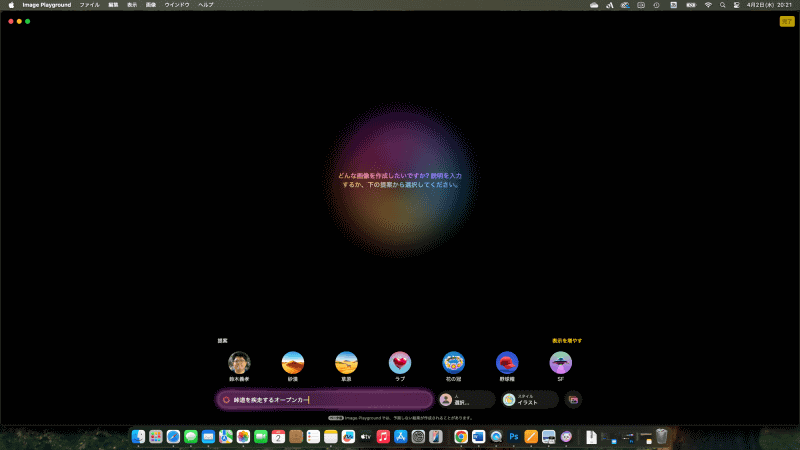Open Photoshop from the Dock
Viewport: 800px width, 450px height.
point(513,437)
